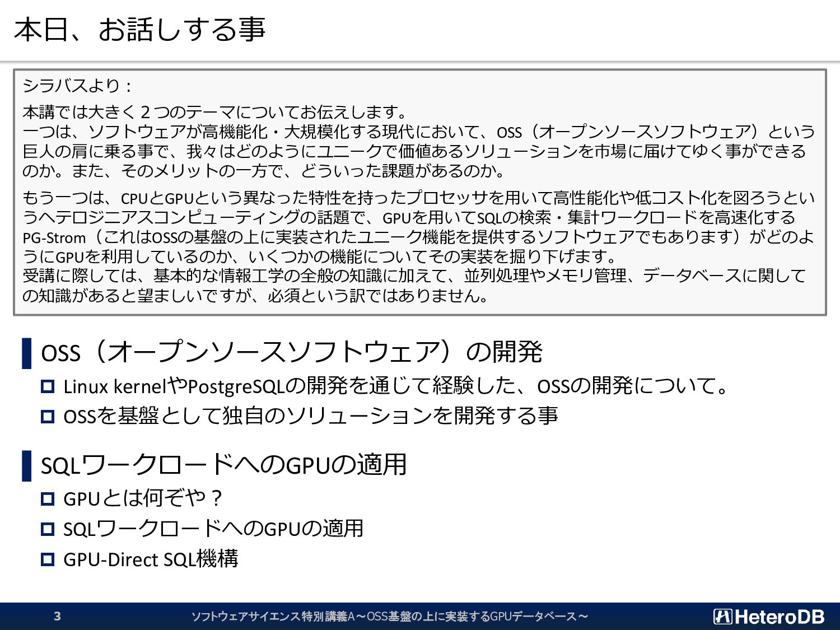The width and height of the screenshot is (840, 630).
Task: Click the line starting PG-Strom（これはOSSの基盤
Action: tap(418, 237)
